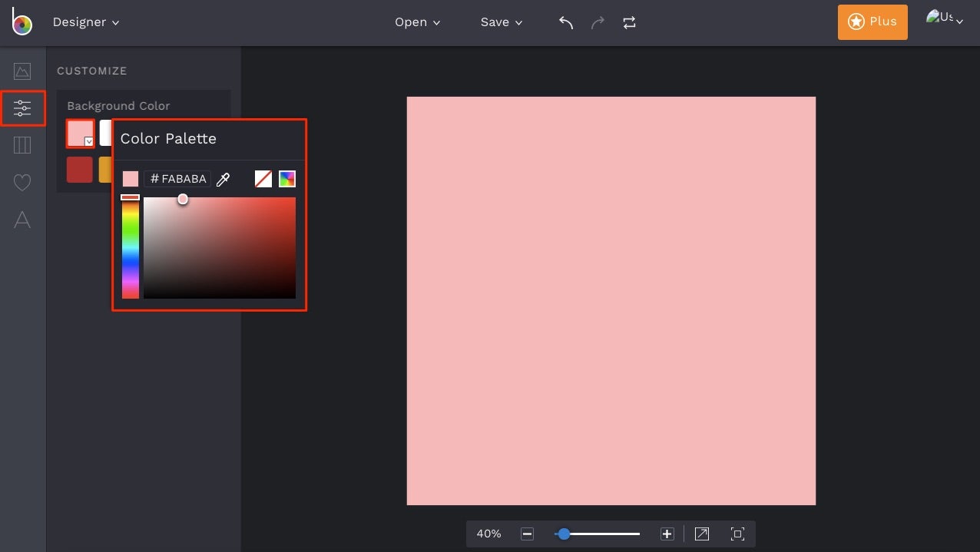Click the FABABA hex color input field
Viewport: 980px width, 552px height.
tap(177, 178)
